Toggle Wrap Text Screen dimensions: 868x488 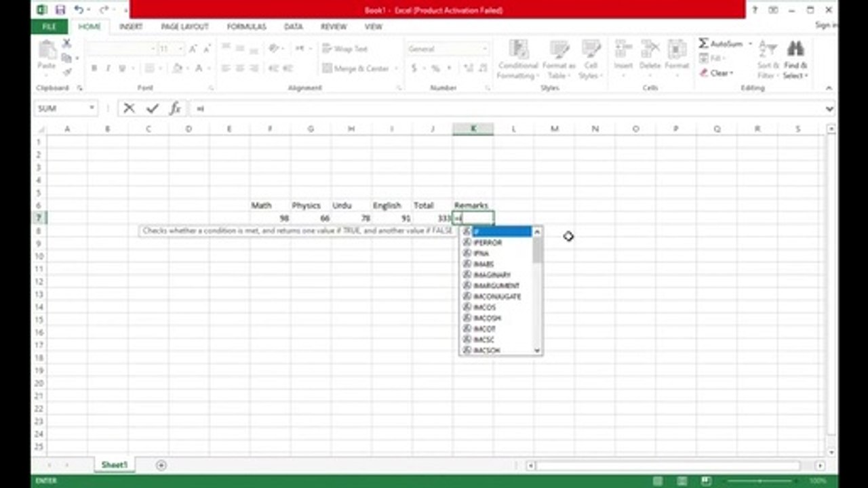pos(344,49)
